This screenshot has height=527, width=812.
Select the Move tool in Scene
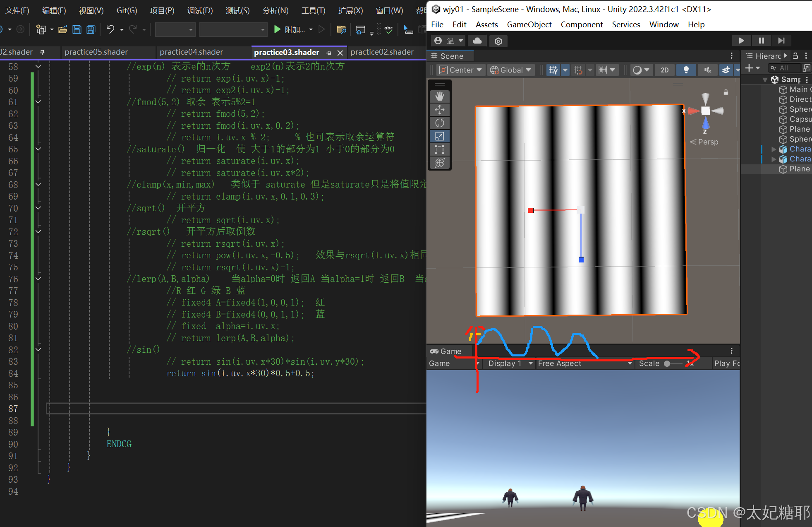tap(440, 110)
